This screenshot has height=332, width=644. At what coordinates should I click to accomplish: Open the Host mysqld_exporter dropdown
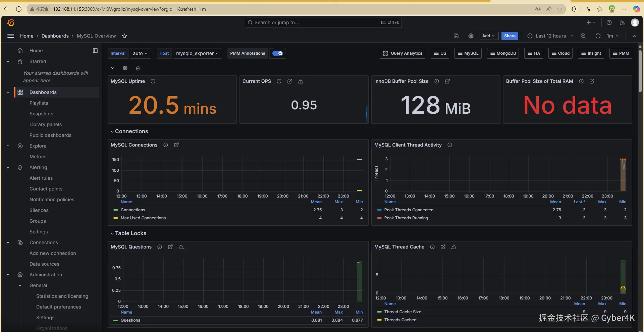pos(197,53)
